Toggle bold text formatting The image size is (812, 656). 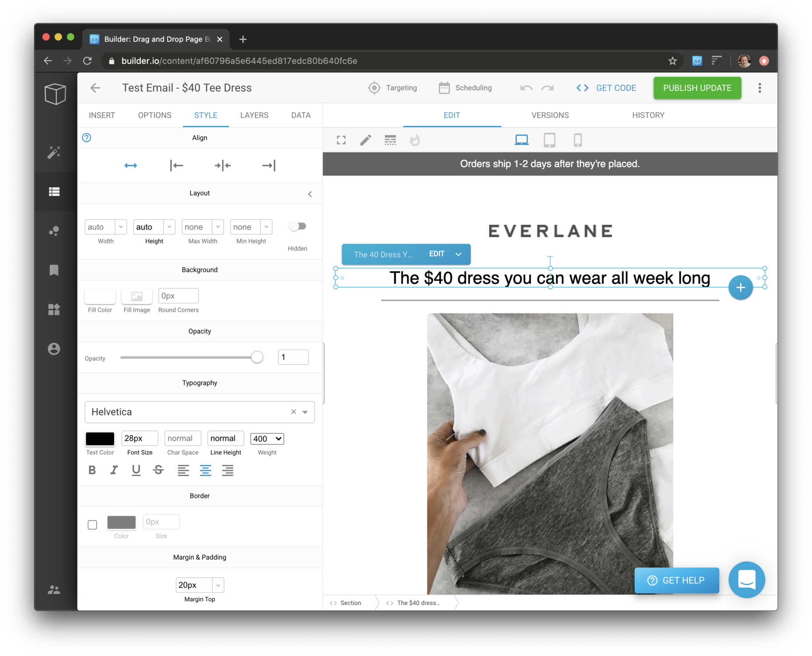92,470
